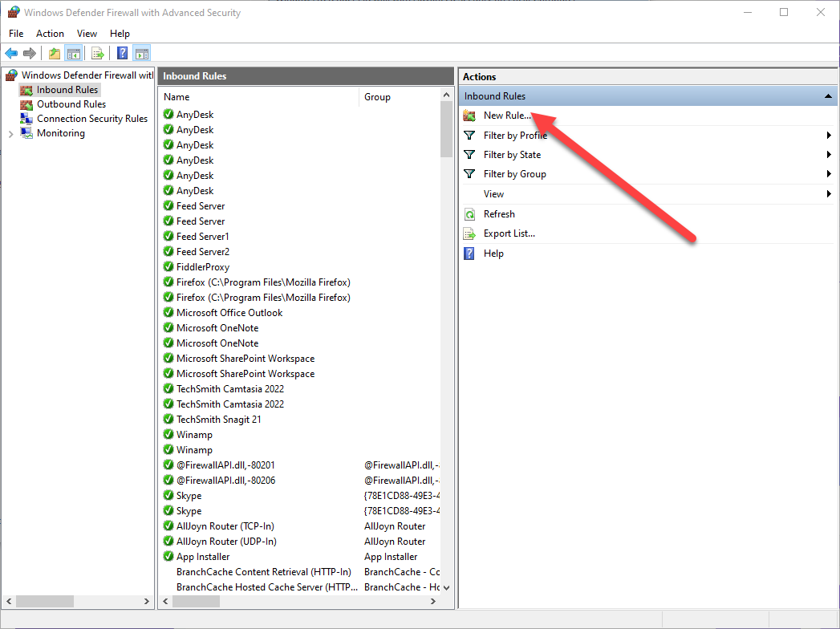Open the Action menu
840x629 pixels.
[50, 34]
